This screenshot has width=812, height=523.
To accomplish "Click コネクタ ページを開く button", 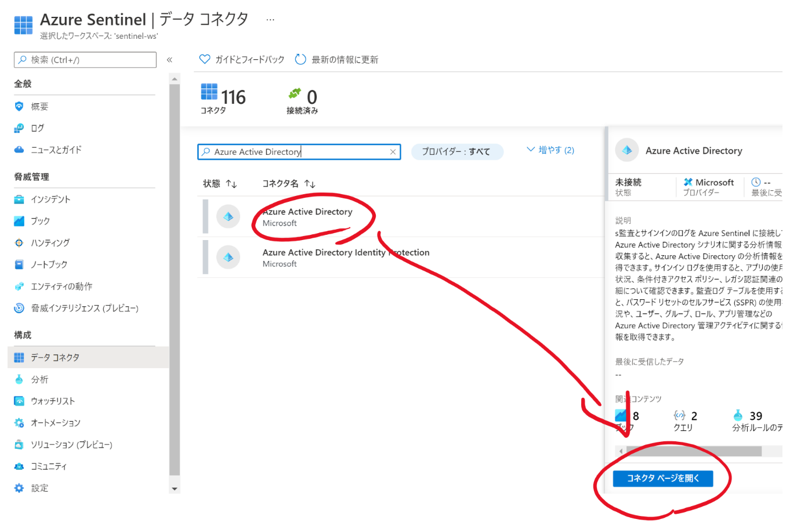I will pos(662,478).
